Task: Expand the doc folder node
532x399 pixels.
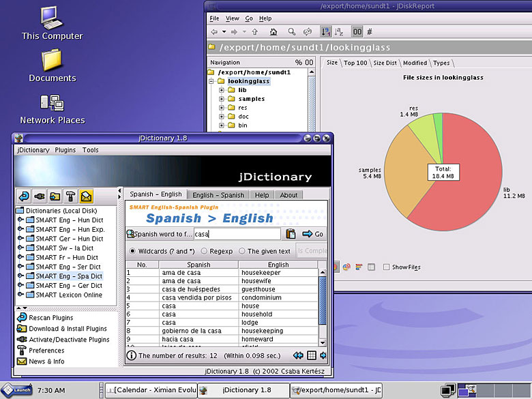Action: click(222, 117)
